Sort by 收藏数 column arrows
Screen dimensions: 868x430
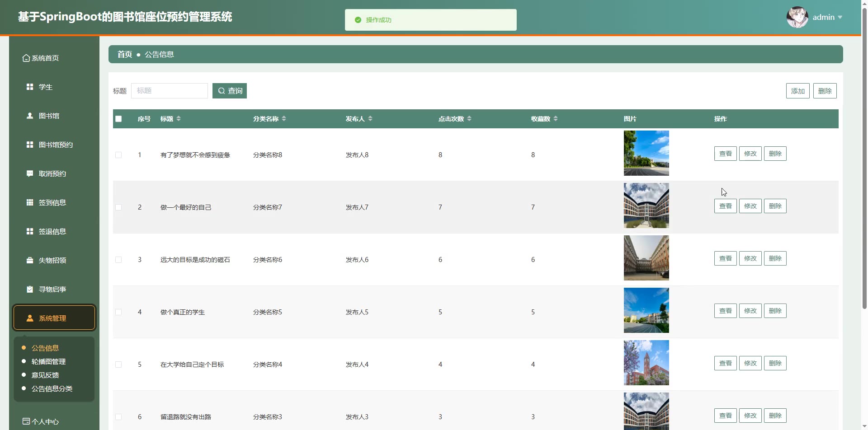pyautogui.click(x=556, y=118)
